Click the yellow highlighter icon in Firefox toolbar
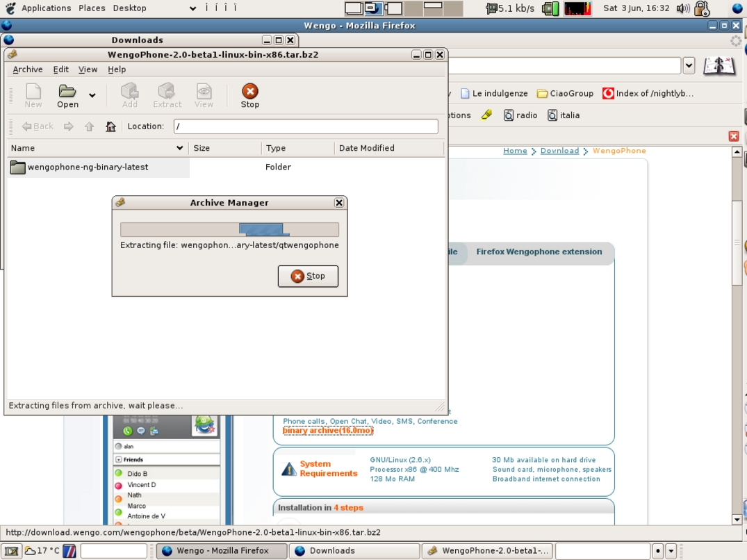Viewport: 747px width, 560px height. [486, 115]
